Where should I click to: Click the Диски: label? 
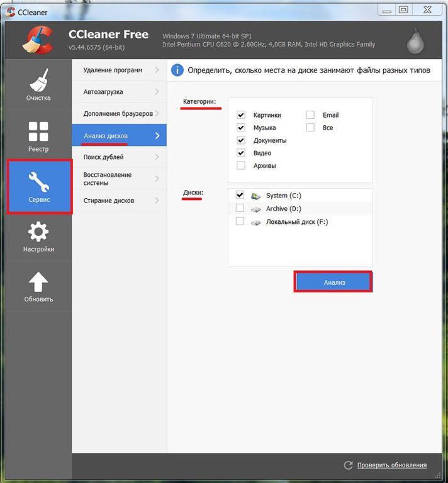click(193, 192)
